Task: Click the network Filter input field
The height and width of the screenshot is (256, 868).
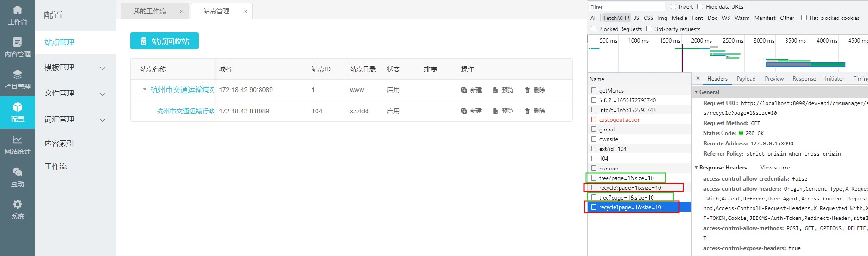Action: (627, 7)
